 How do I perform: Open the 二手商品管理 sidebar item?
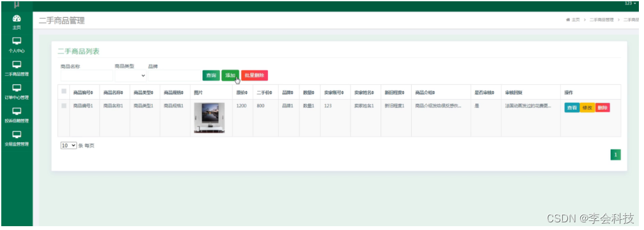17,69
